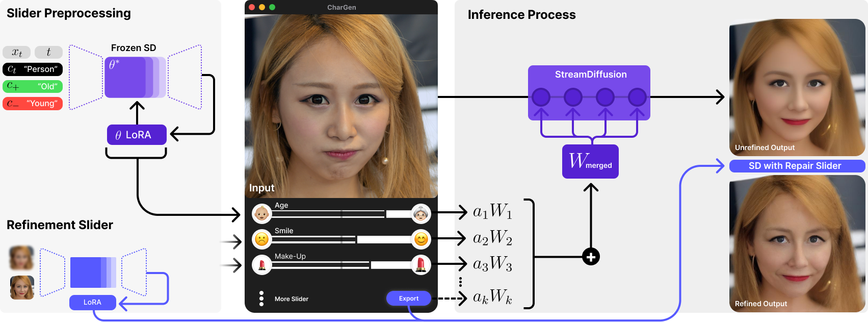Click the W merged weights box
The image size is (868, 322).
click(x=590, y=162)
